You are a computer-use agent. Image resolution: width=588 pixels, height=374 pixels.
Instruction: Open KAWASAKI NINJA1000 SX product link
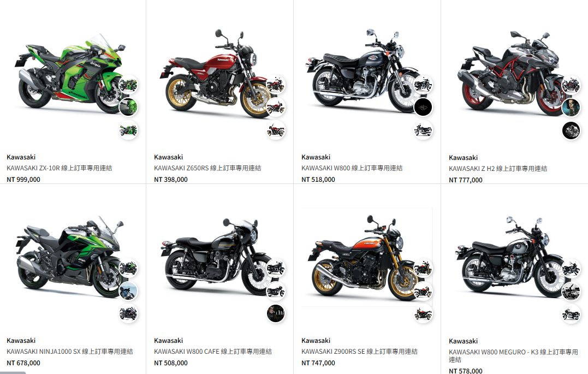pyautogui.click(x=70, y=352)
